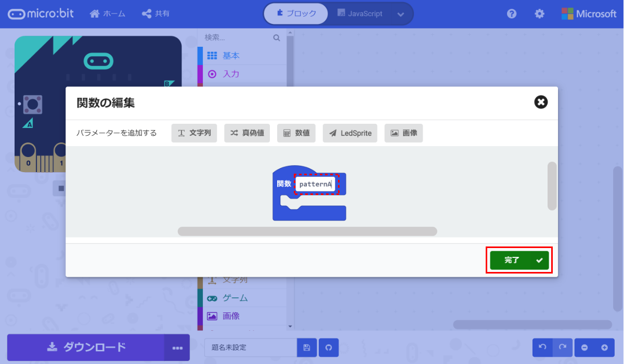Expand the editor mode dropdown chevron
Viewport: 624px width, 364px height.
400,14
